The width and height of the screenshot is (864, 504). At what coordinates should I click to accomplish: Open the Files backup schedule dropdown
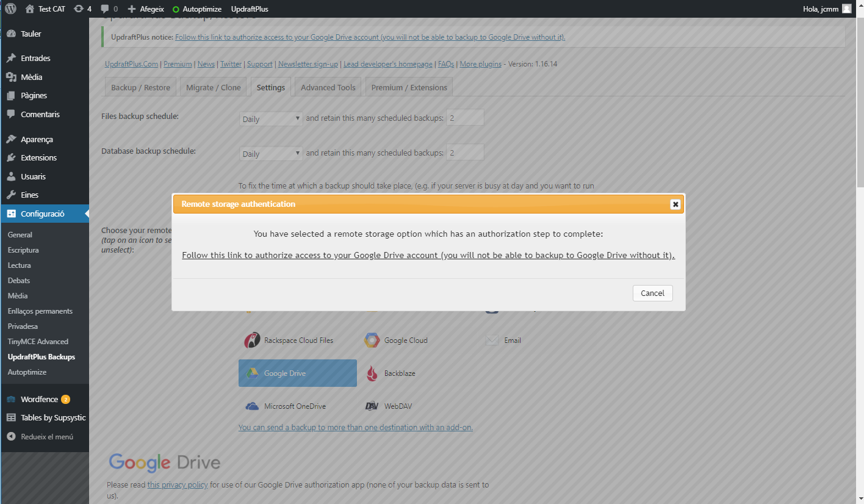[271, 119]
